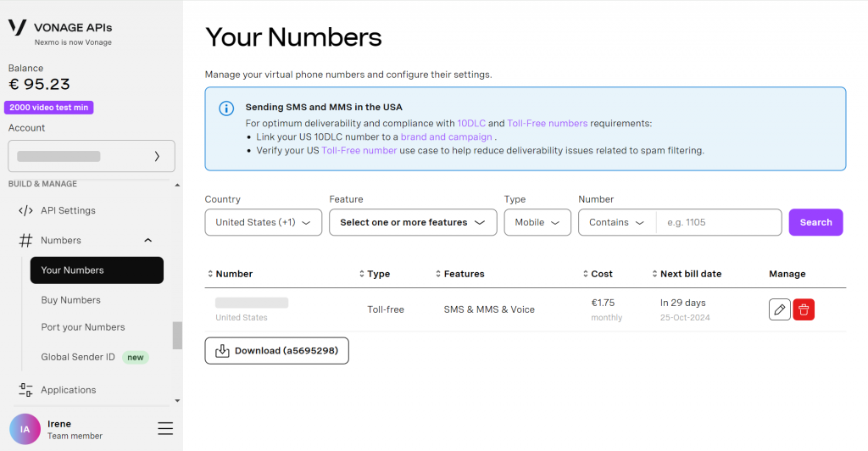The image size is (868, 451).
Task: Click the new badge beside Global Sender ID
Action: point(135,358)
